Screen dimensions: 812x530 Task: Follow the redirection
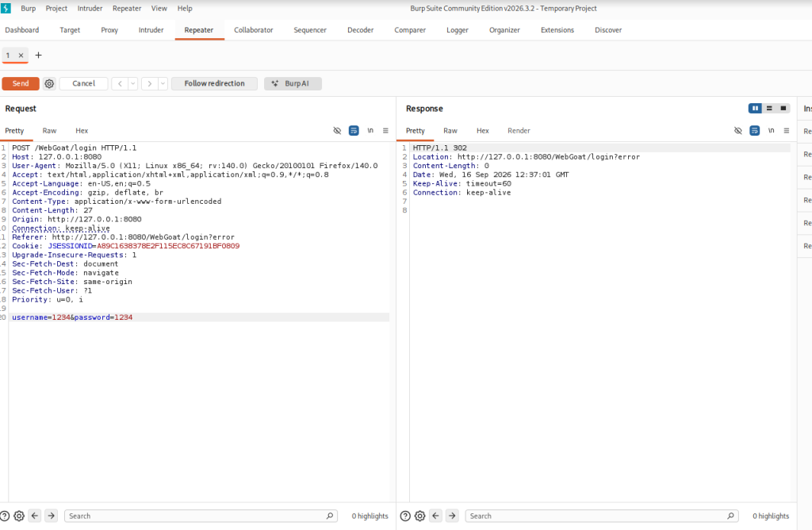coord(214,83)
